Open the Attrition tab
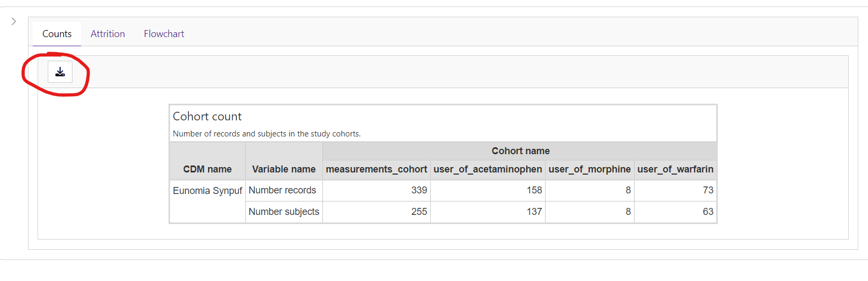The image size is (868, 281). [107, 34]
